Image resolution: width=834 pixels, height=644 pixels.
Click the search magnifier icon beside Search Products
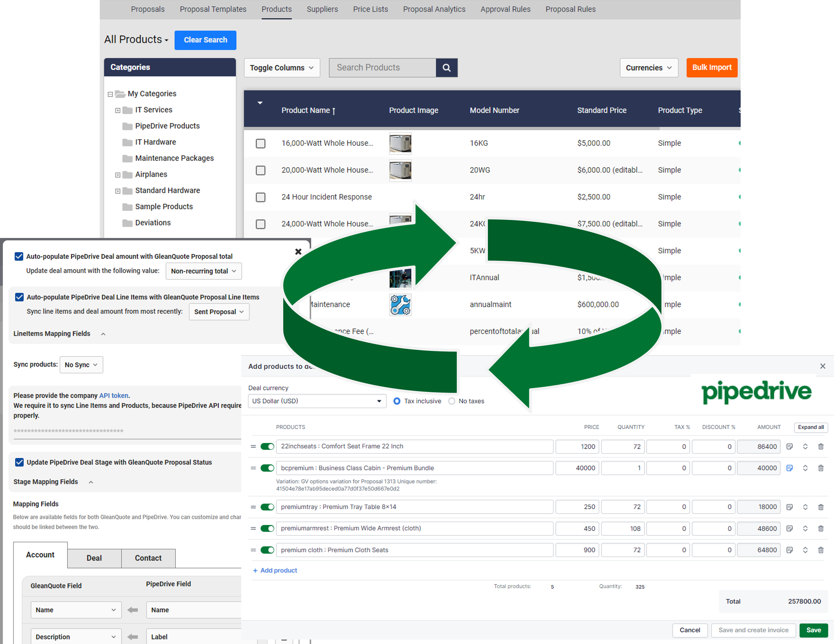[x=447, y=68]
